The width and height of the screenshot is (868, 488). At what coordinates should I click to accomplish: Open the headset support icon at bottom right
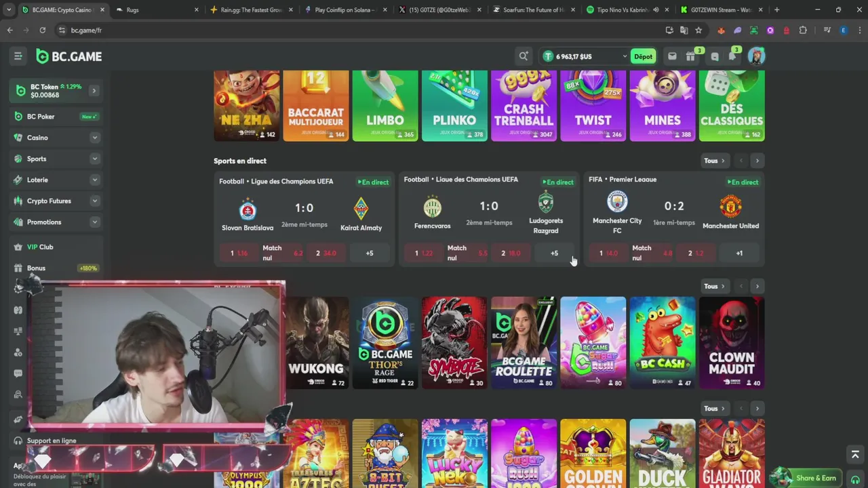pos(855,479)
